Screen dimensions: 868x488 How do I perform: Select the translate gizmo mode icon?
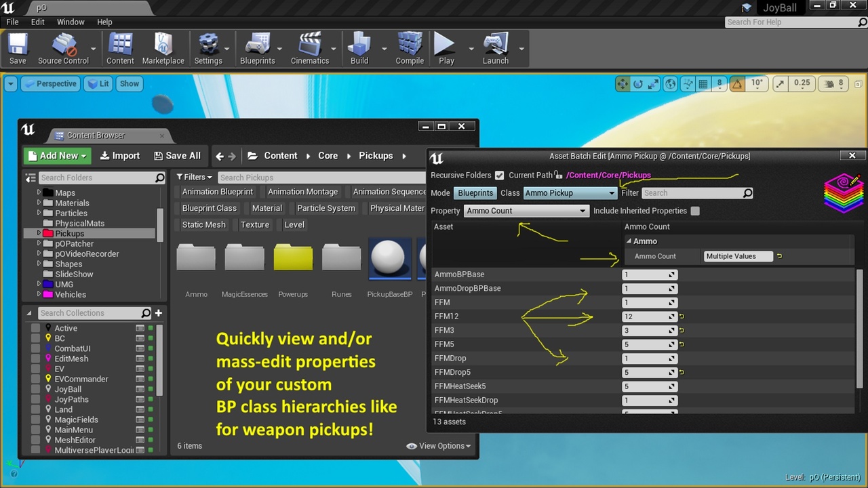point(622,84)
